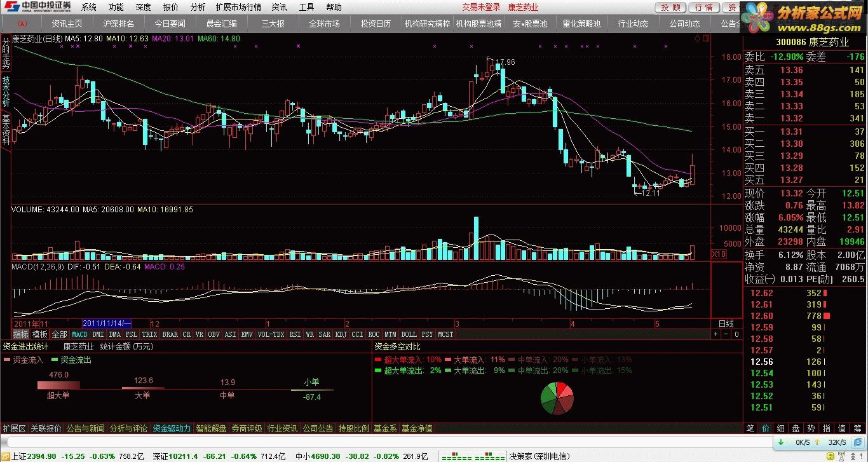Screen dimensions: 868x462
Task: Open the 公告与新闻 bottom tab
Action: [86, 428]
